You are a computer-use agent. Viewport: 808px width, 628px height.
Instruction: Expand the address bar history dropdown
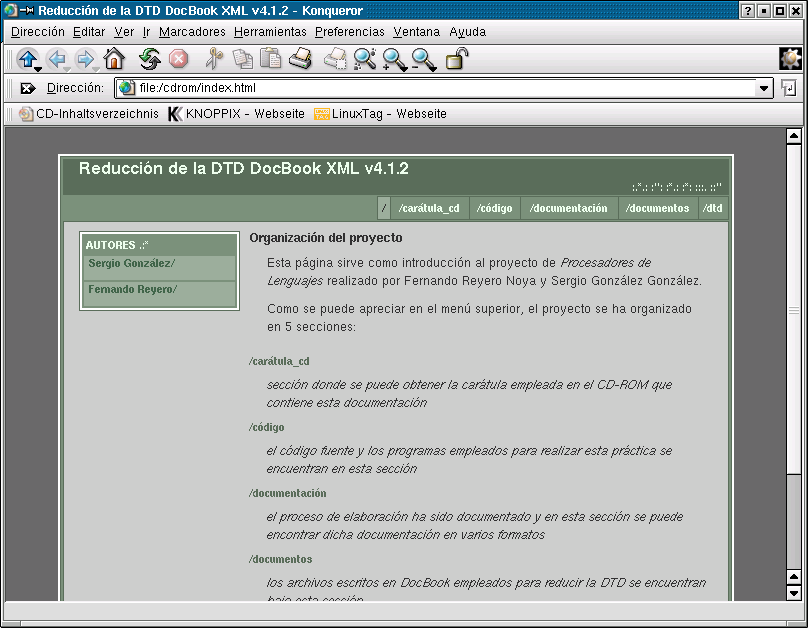[x=764, y=89]
